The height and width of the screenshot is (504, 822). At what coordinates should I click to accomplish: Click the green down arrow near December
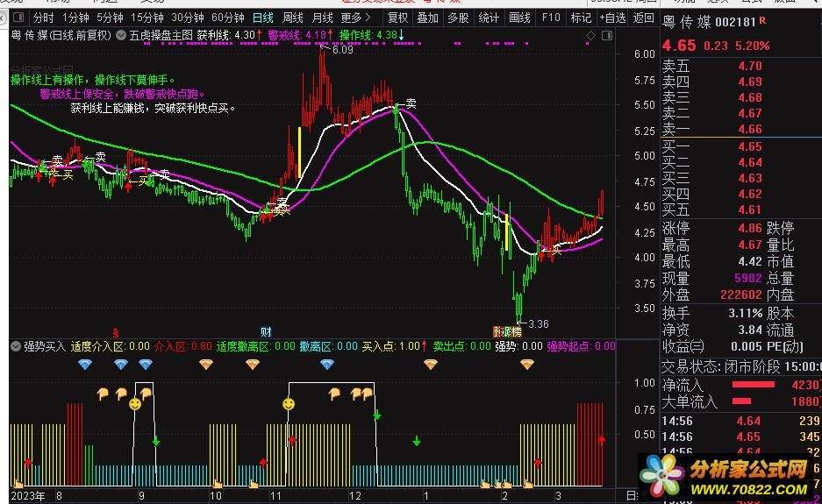[377, 415]
